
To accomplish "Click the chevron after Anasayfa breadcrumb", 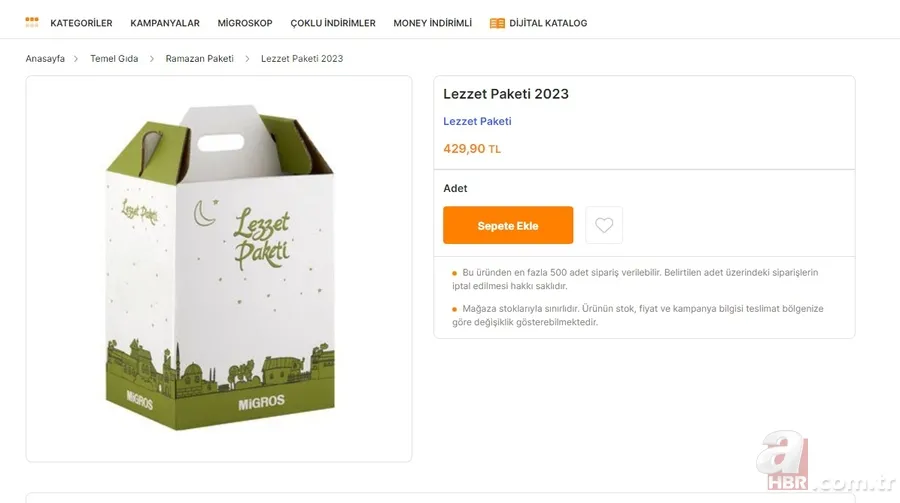I will click(x=76, y=59).
